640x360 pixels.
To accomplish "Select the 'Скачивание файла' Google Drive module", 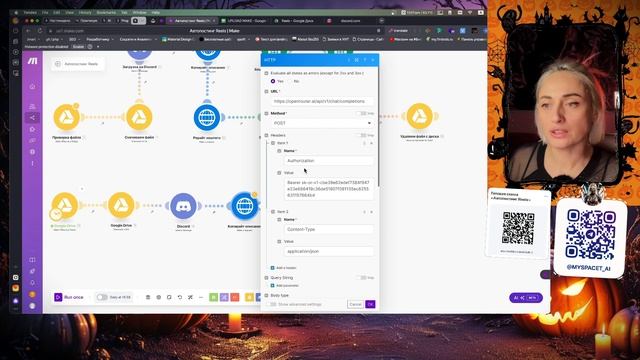I will point(139,117).
